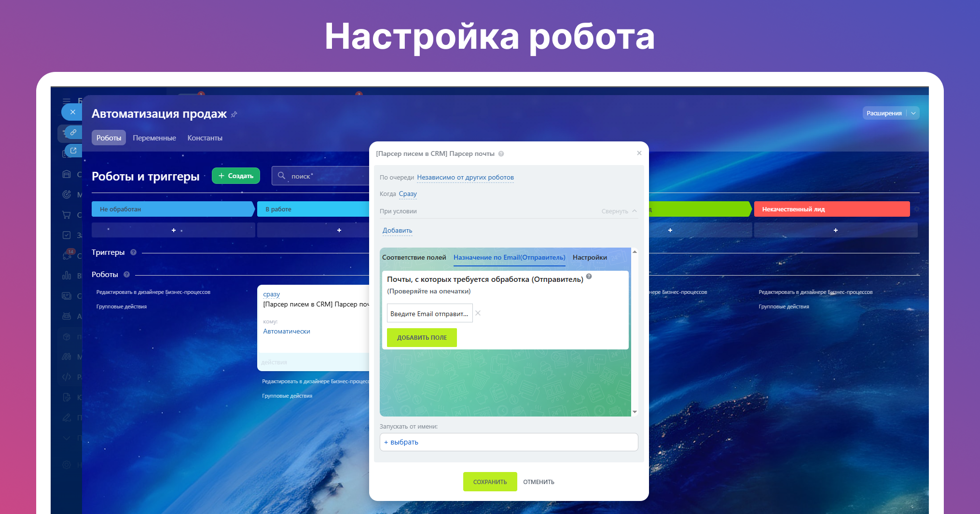Click the Автоматически recipient link
This screenshot has height=514, width=980.
point(287,331)
